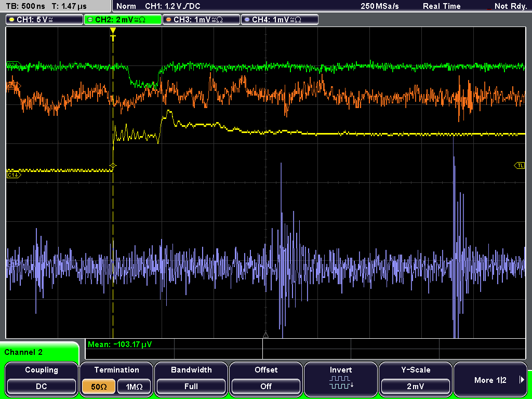Click the Norm trigger mode label
The width and height of the screenshot is (532, 399).
click(126, 6)
